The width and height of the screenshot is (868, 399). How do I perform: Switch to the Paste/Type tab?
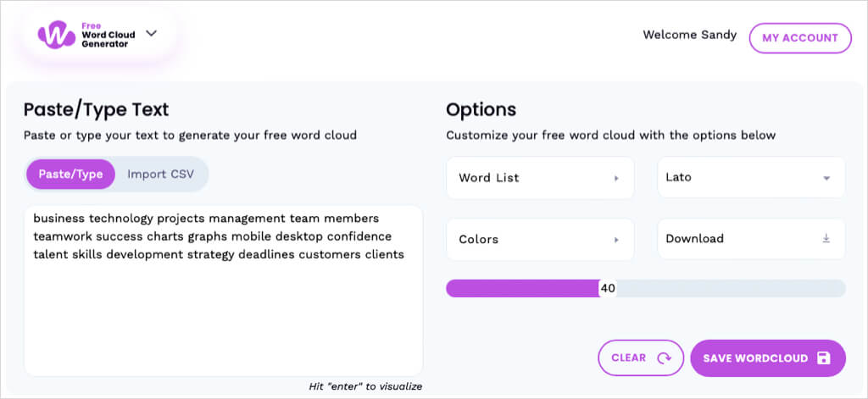click(70, 175)
